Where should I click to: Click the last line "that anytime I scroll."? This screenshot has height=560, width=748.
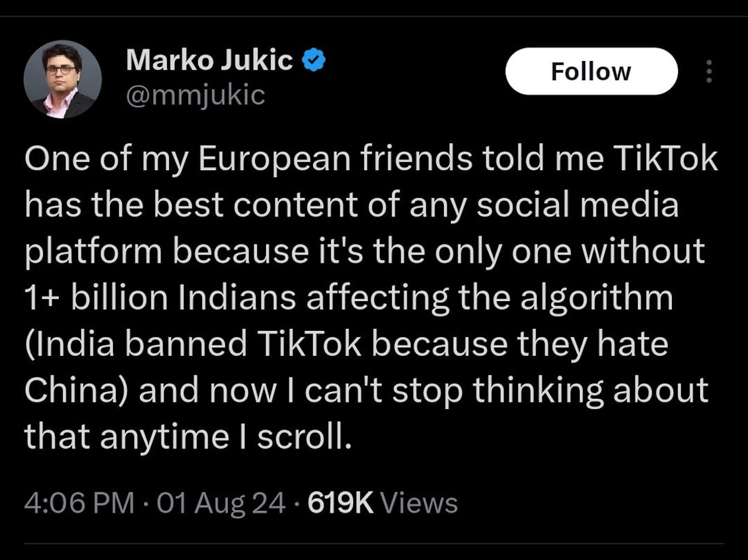click(188, 437)
